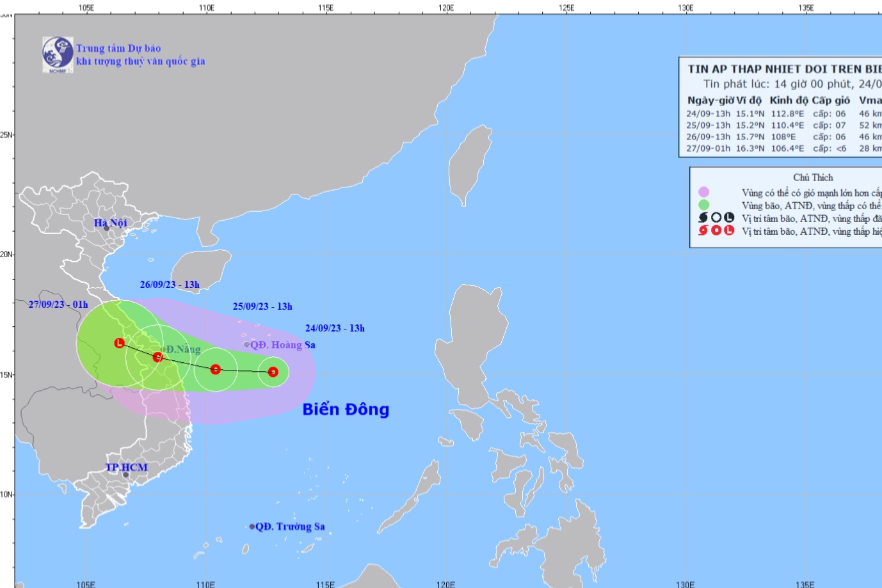The height and width of the screenshot is (588, 882).
Task: Click the 'TP.HCM' map label
Action: 127,467
